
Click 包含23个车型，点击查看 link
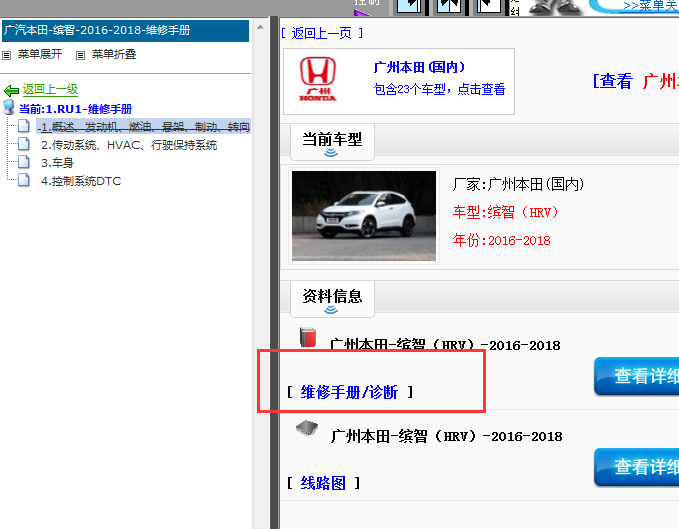439,89
